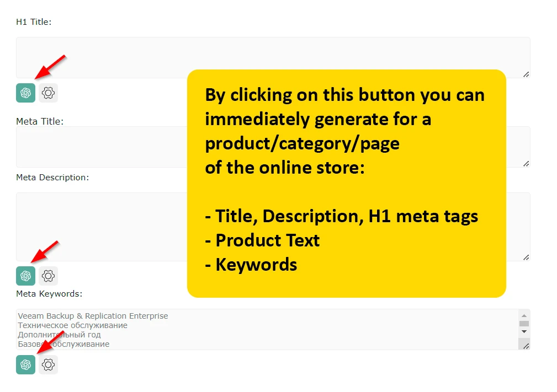Focus the Meta Description text area
Image resolution: width=557 pixels, height=392 pixels.
pos(99,226)
